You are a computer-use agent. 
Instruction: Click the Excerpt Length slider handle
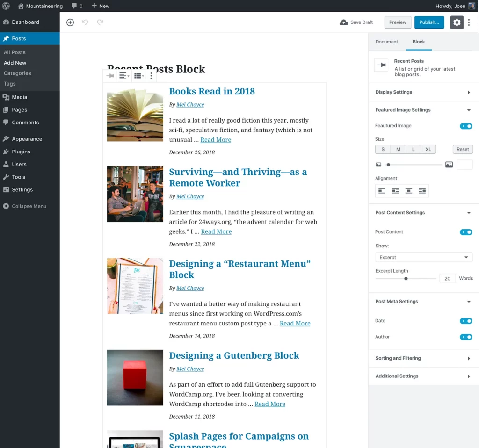click(x=406, y=279)
